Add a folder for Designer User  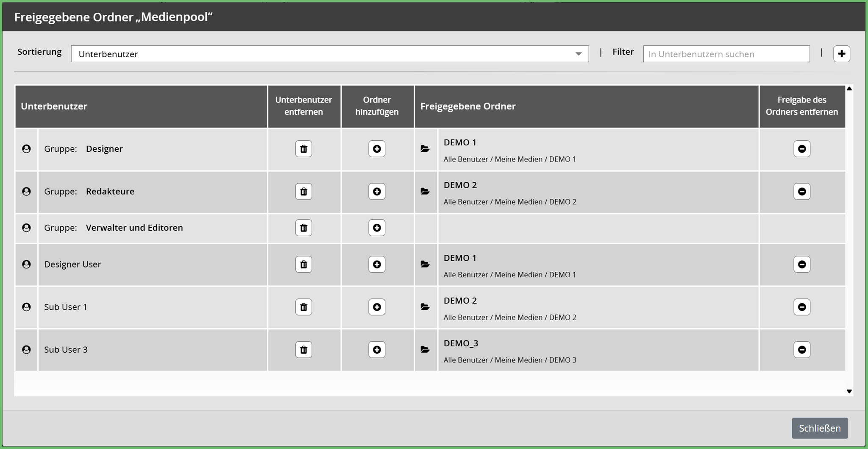coord(377,265)
